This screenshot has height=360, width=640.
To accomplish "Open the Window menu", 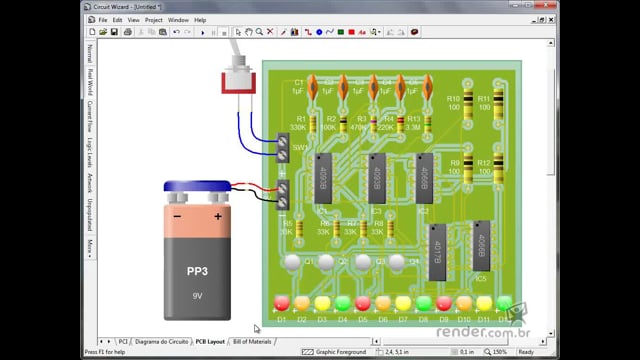I will 178,20.
